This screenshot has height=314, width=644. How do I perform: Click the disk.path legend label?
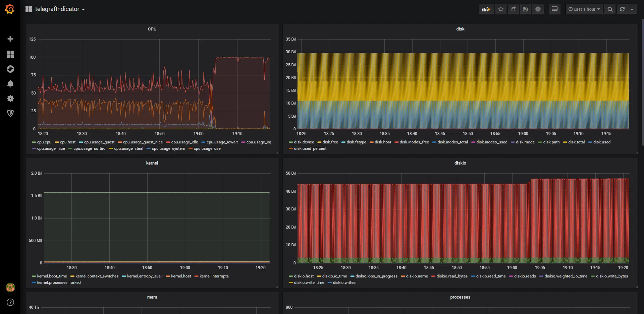(x=551, y=142)
